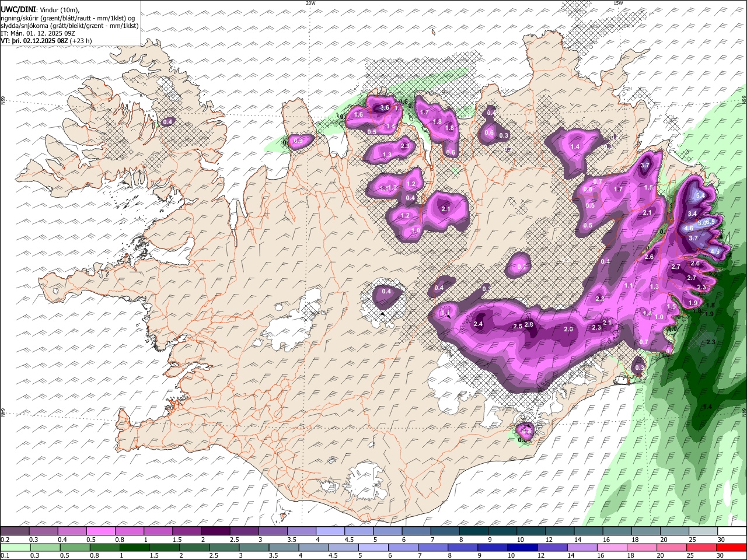The height and width of the screenshot is (560, 747).
Task: Click the '0.9' value in the northwest
Action: 298,141
